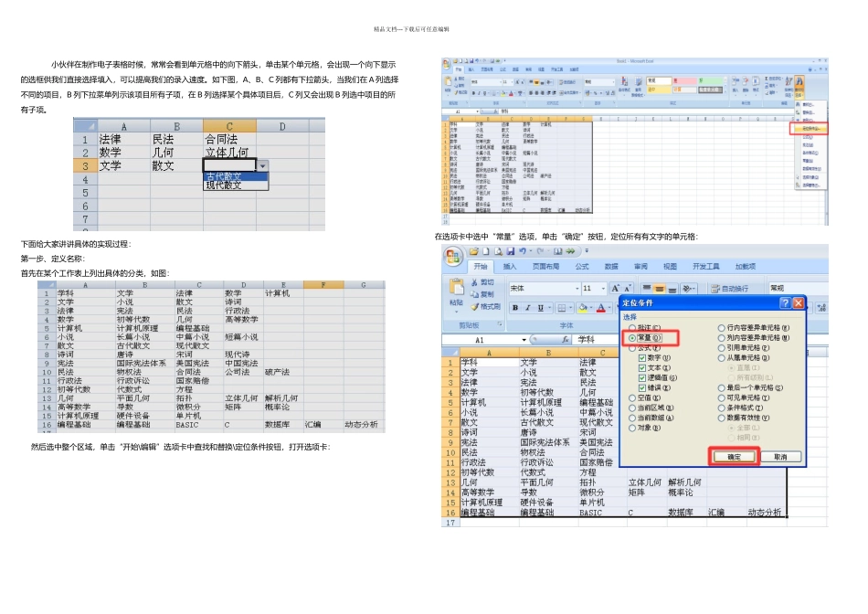Expand the Undo history dropdown arrow
The width and height of the screenshot is (868, 614).
[531, 250]
